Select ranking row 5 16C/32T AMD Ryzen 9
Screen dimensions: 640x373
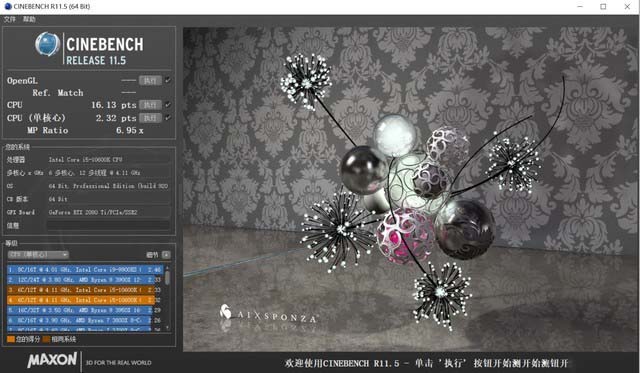[85, 310]
